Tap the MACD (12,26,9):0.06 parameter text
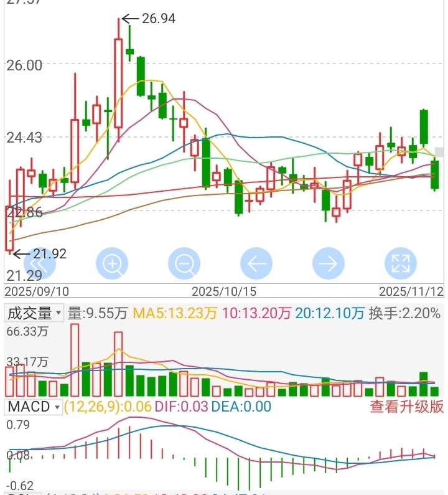This screenshot has width=448, height=495. pos(108,407)
